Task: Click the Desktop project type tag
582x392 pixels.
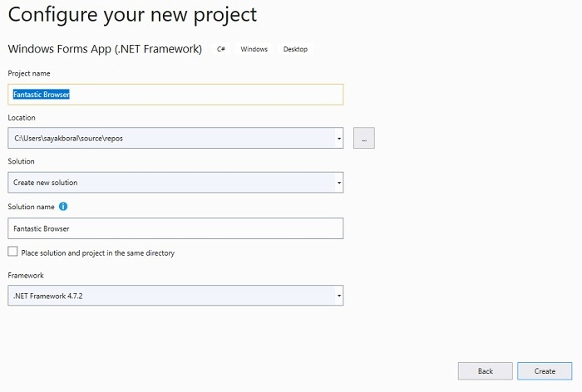Action: [295, 50]
